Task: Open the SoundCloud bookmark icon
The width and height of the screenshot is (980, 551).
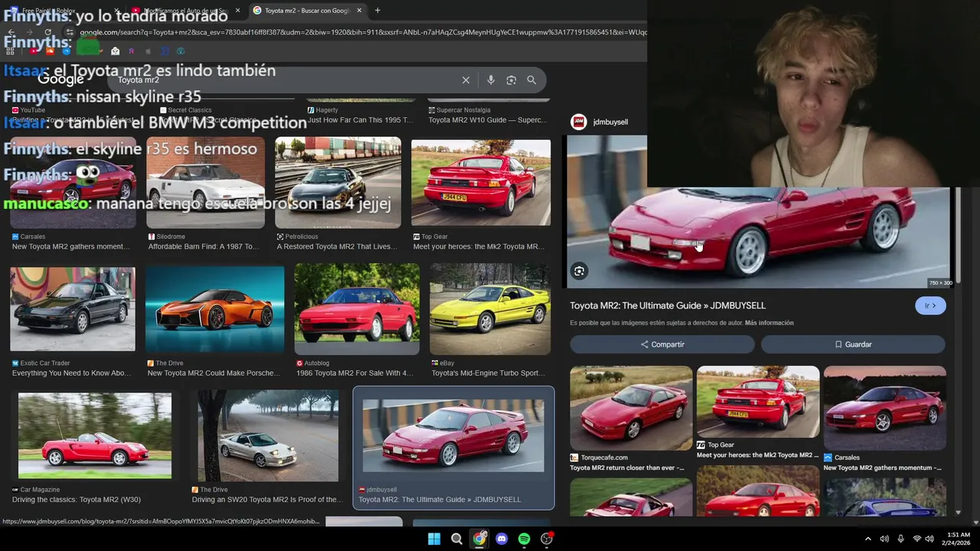Action: [x=50, y=51]
